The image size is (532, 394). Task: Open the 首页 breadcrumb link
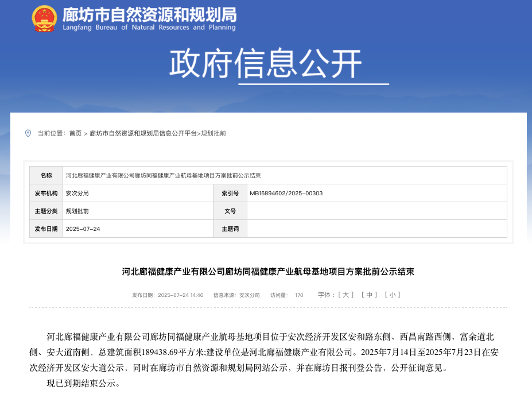tap(75, 133)
